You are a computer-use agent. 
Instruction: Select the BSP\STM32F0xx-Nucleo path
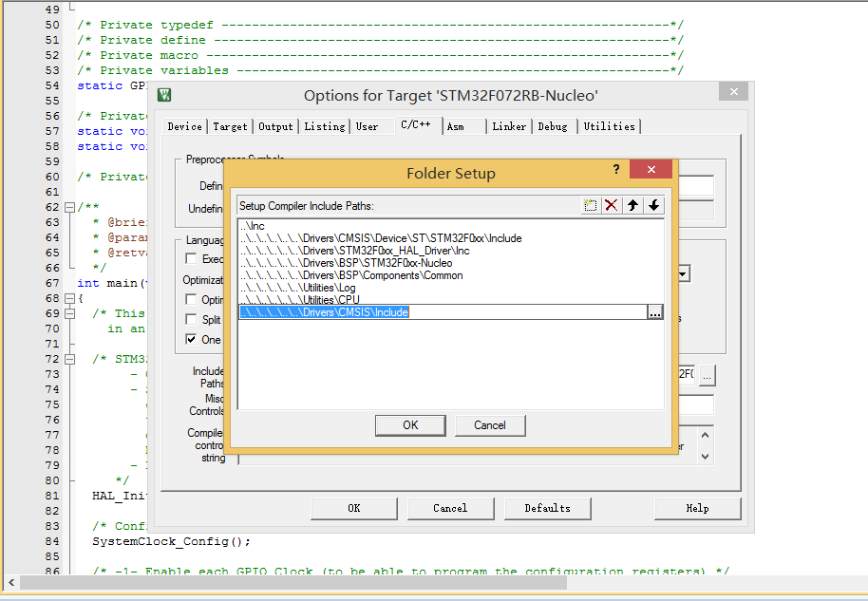click(x=346, y=263)
